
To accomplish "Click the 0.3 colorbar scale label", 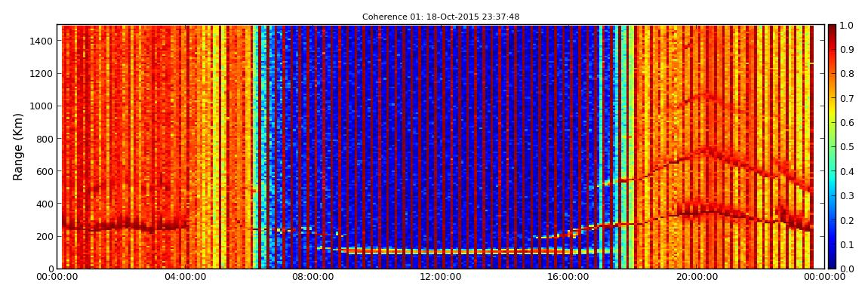I will pos(846,196).
